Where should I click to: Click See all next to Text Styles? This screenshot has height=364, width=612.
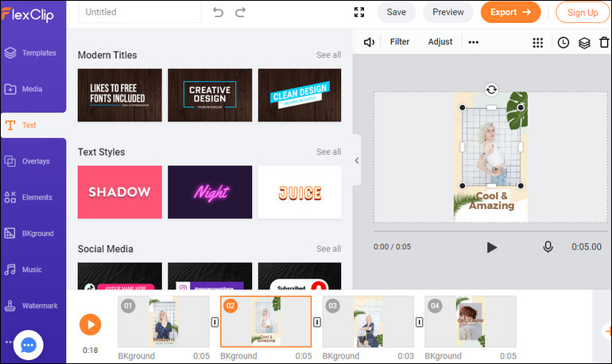pyautogui.click(x=328, y=152)
